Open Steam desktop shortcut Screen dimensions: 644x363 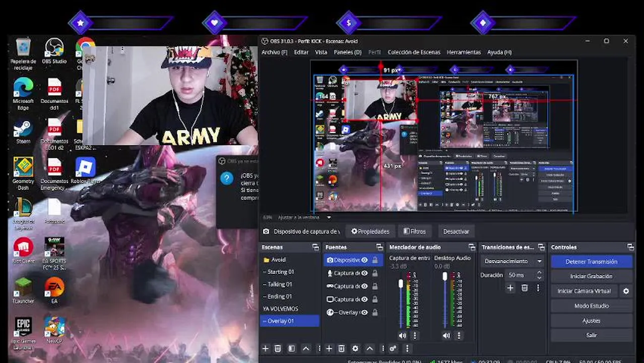pyautogui.click(x=23, y=132)
